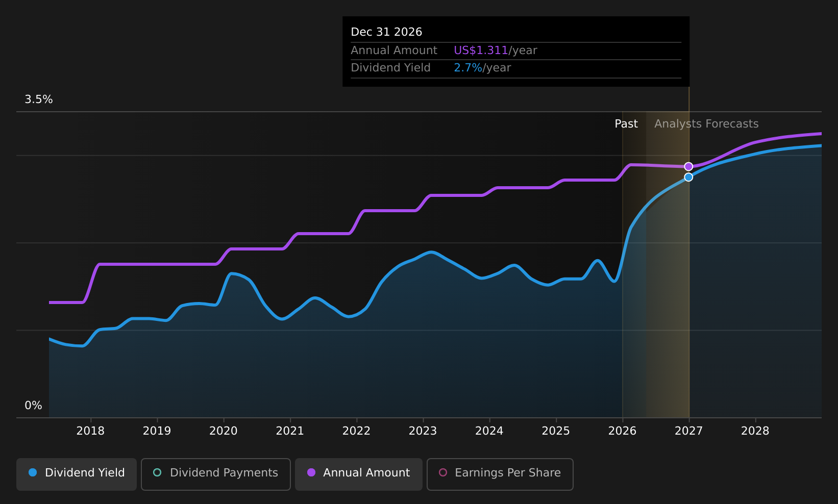Enable the Earnings Per Share series
This screenshot has height=504, width=838.
[x=500, y=474]
